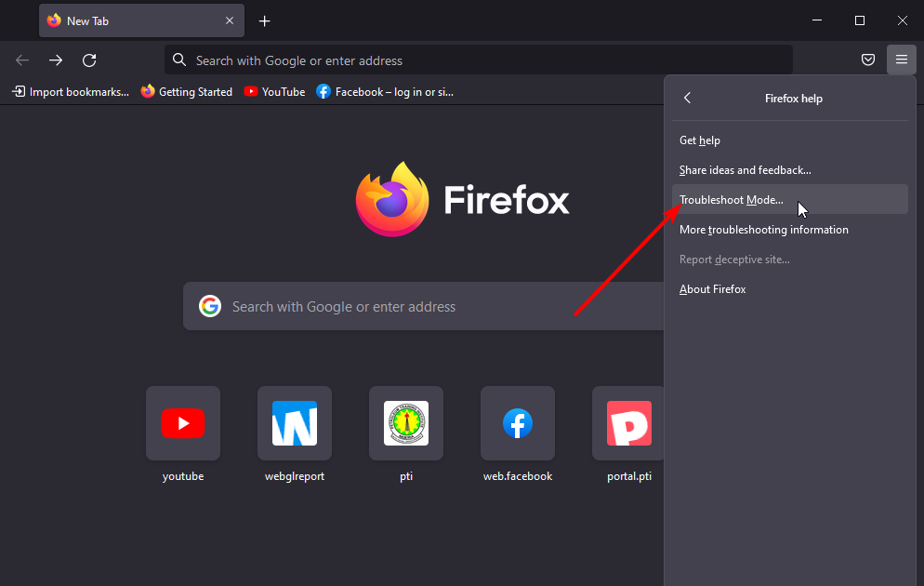The height and width of the screenshot is (586, 924).
Task: Open the Firefox application menu
Action: (901, 60)
